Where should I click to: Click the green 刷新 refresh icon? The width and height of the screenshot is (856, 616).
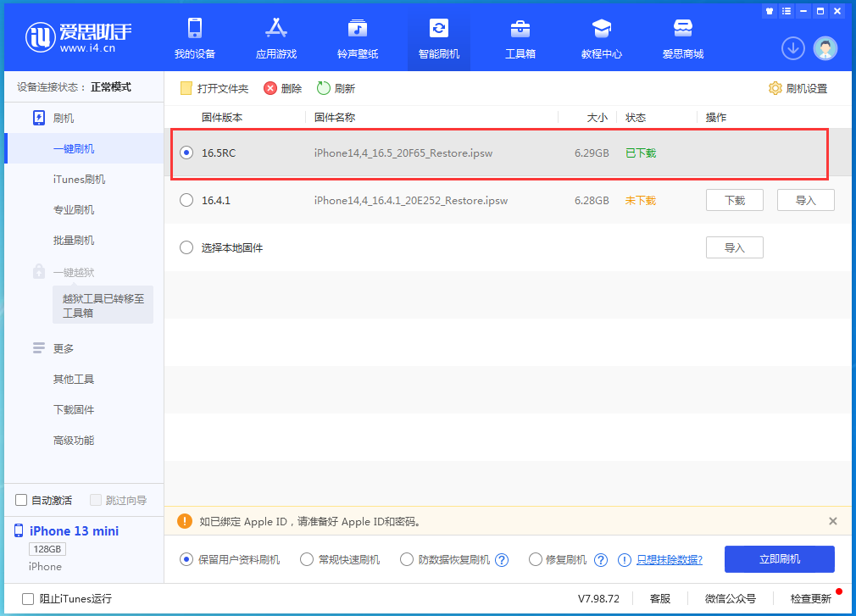click(324, 88)
